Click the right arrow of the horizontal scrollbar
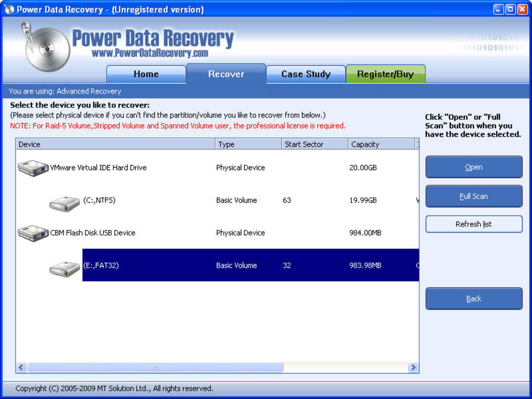 [413, 368]
